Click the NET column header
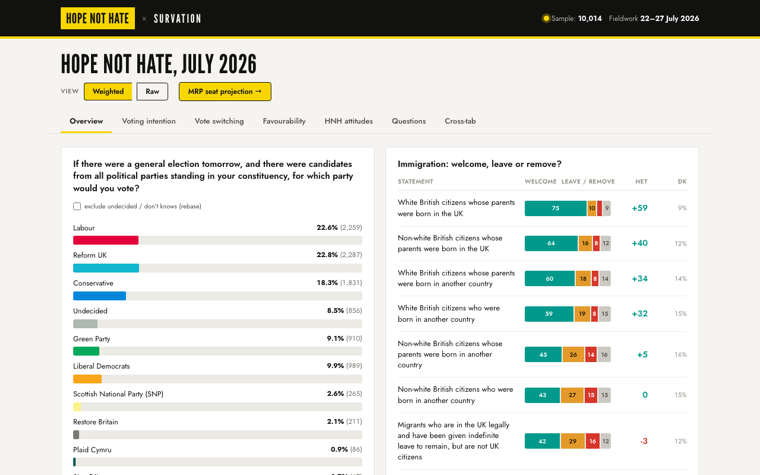 tap(641, 181)
